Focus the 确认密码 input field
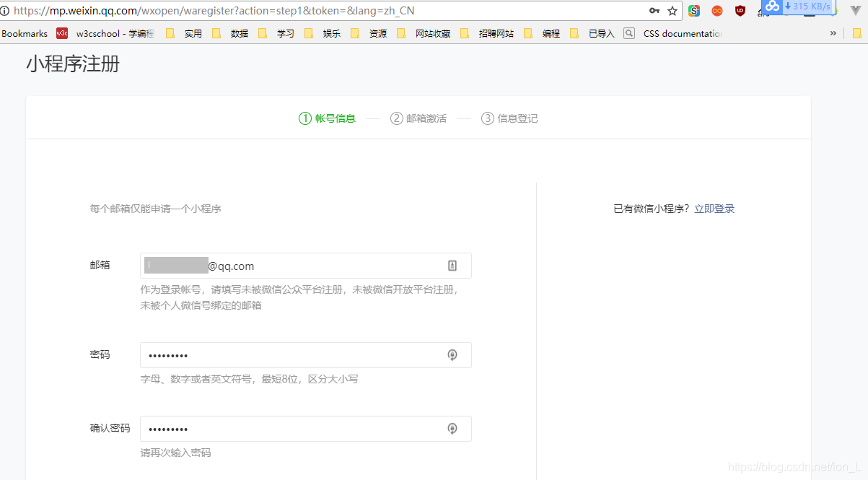 click(306, 429)
